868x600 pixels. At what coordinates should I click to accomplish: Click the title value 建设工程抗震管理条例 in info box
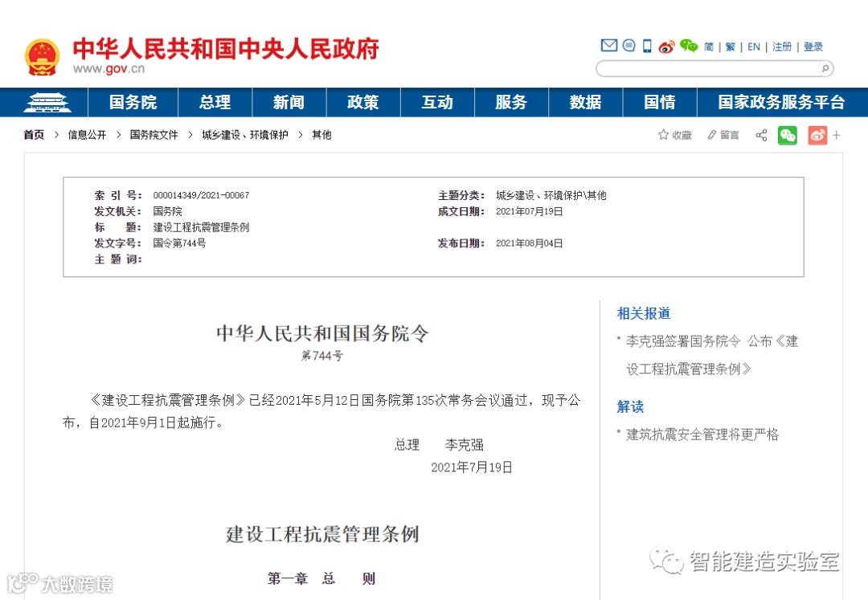pyautogui.click(x=201, y=227)
